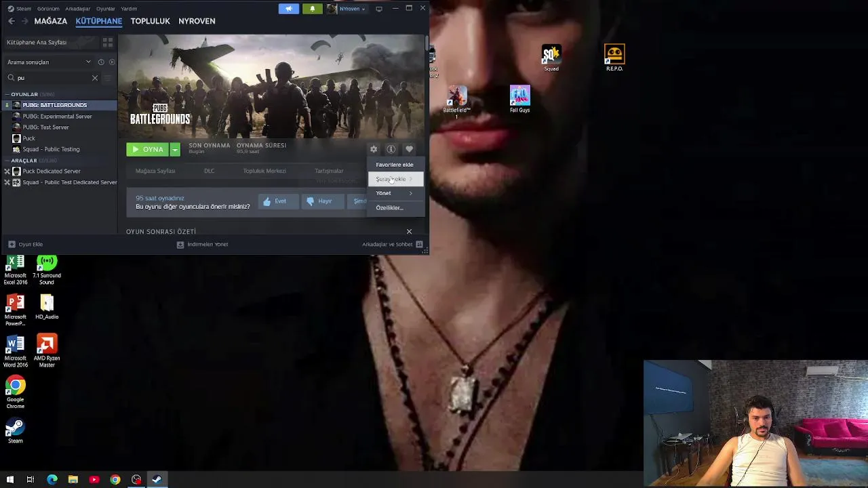Expand the Arama sonuçları dropdown
The image size is (868, 488).
tap(88, 62)
